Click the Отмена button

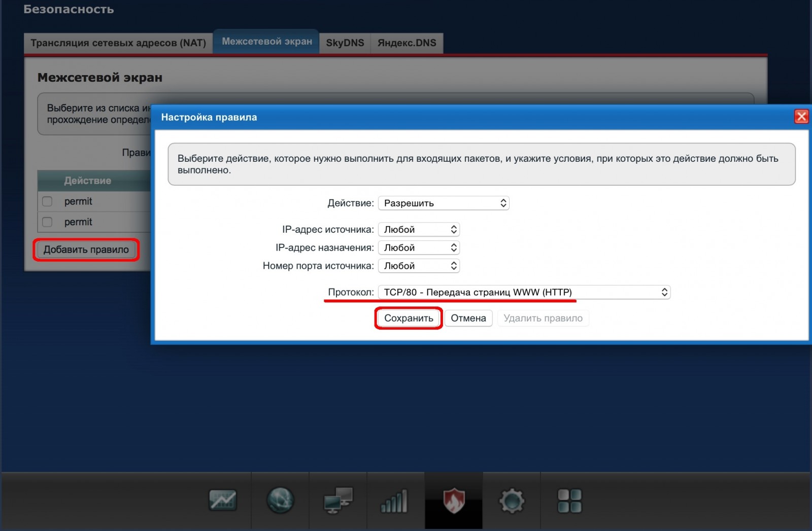468,318
